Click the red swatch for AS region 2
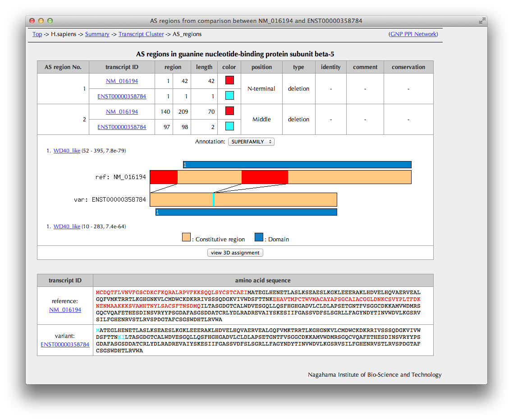Screen dimensions: 513x420 click(x=229, y=111)
